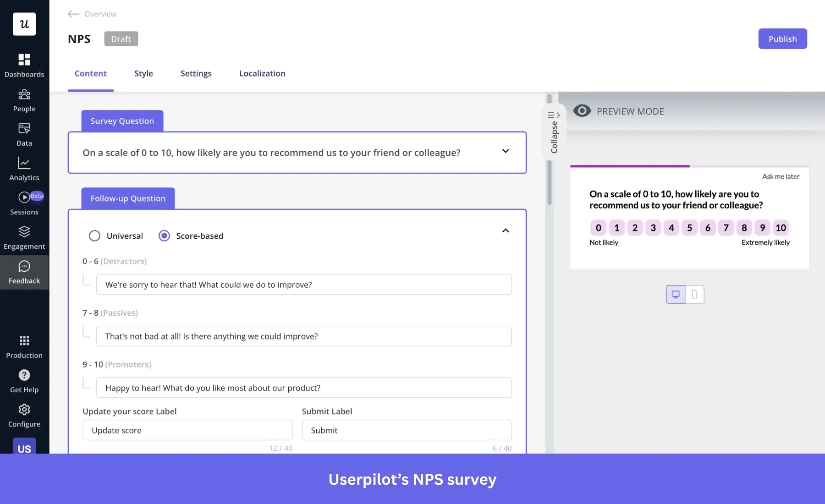Select the Engagement sidebar icon
Image resolution: width=825 pixels, height=504 pixels.
(x=24, y=237)
